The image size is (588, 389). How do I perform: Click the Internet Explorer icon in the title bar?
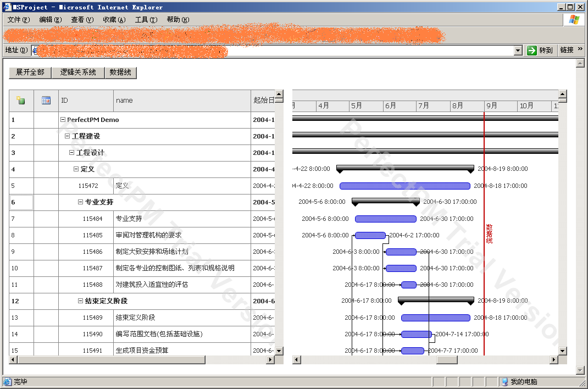(7, 7)
